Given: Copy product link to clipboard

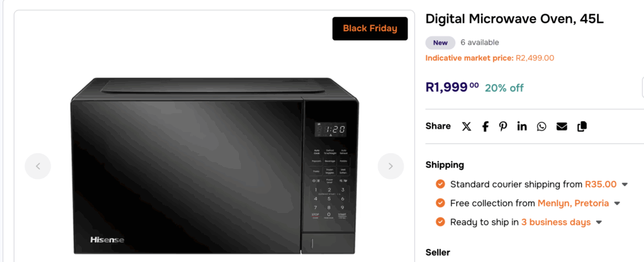Looking at the screenshot, I should [582, 126].
